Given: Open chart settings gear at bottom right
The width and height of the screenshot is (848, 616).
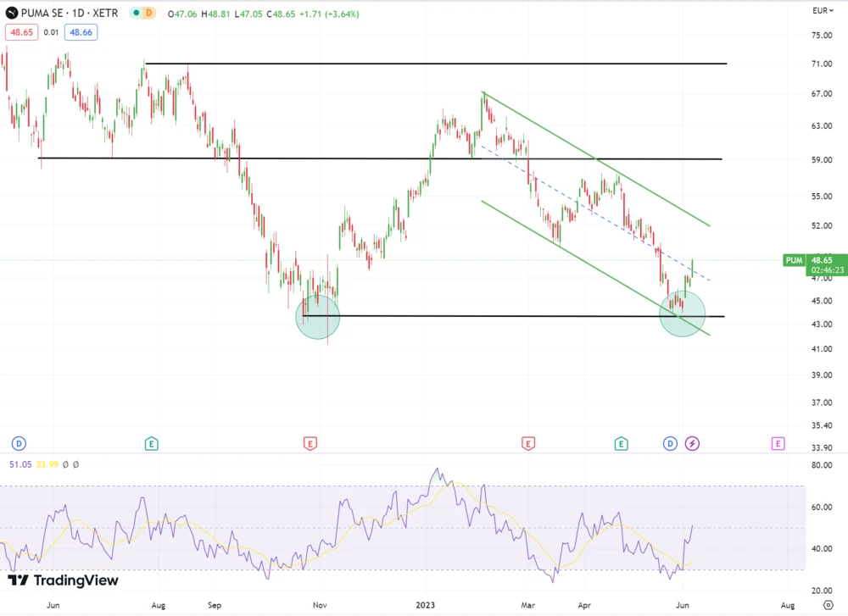Looking at the screenshot, I should (x=828, y=605).
